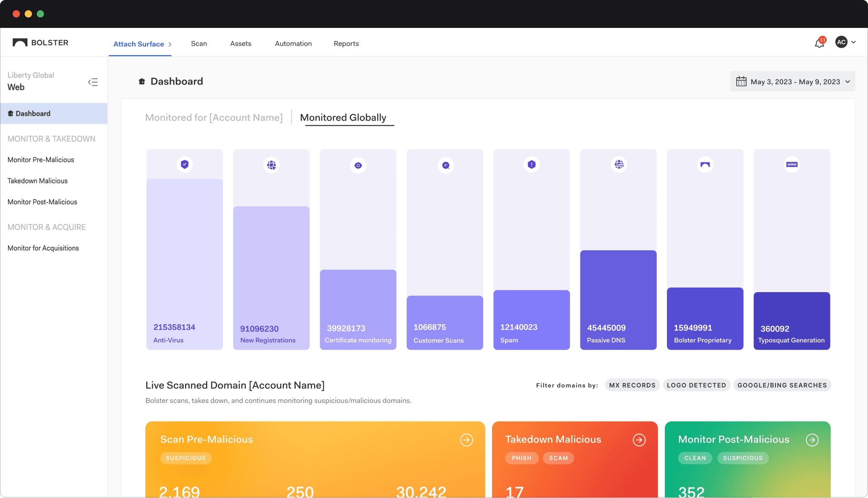Select the Passive DNS bar
Viewport: 868px width, 498px height.
(618, 299)
